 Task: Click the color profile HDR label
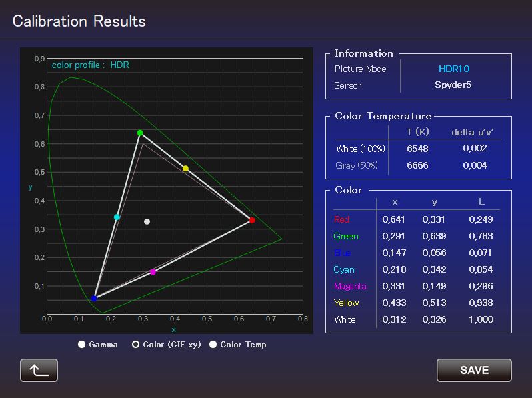click(x=91, y=65)
